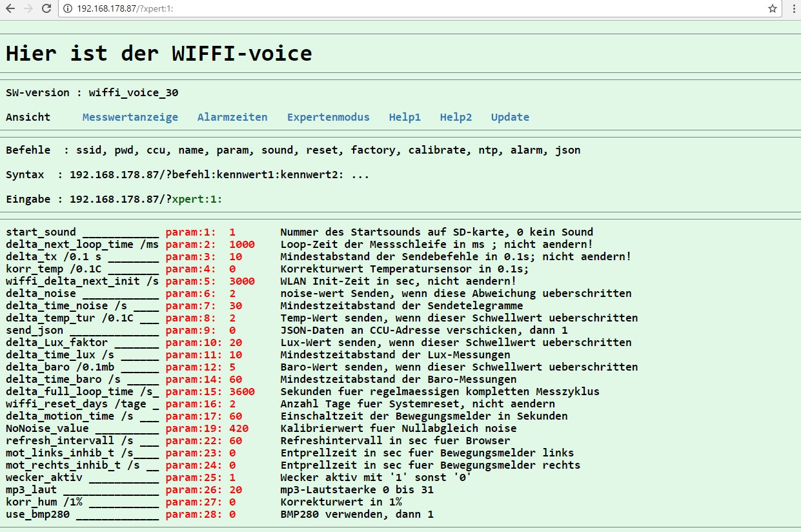Click the delta_tx /0.1 s parameter name
This screenshot has width=801, height=532.
click(x=54, y=256)
